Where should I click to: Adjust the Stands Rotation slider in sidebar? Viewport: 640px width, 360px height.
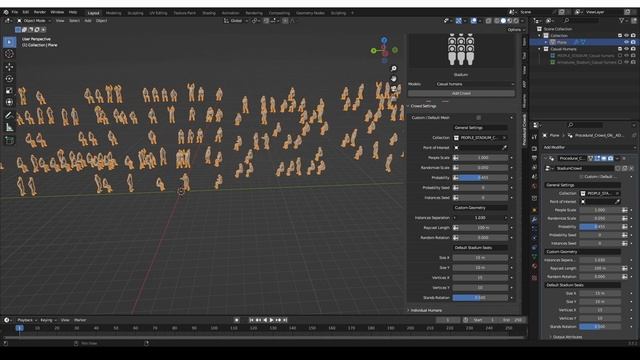[480, 298]
